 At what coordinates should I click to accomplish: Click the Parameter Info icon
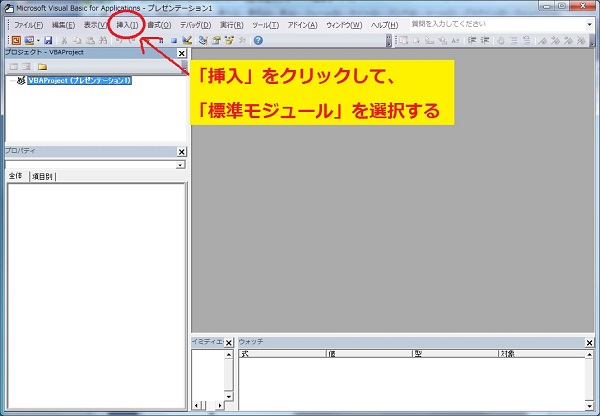(x=442, y=40)
